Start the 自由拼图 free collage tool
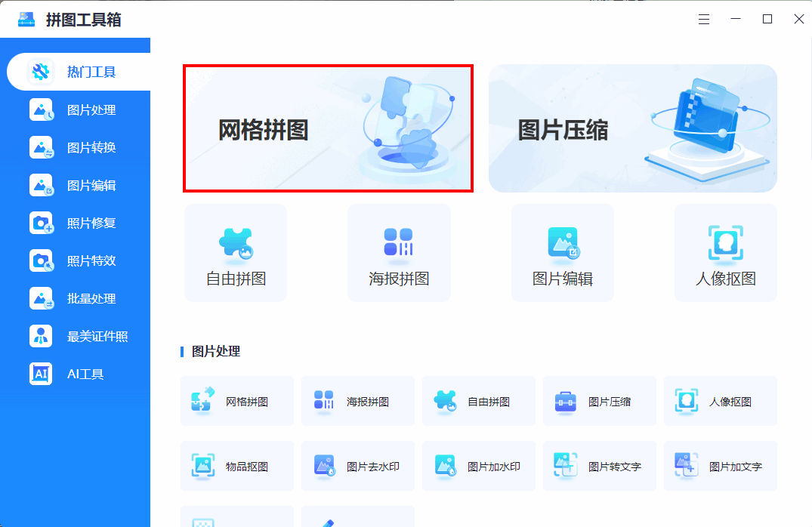Image resolution: width=812 pixels, height=527 pixels. pyautogui.click(x=235, y=253)
